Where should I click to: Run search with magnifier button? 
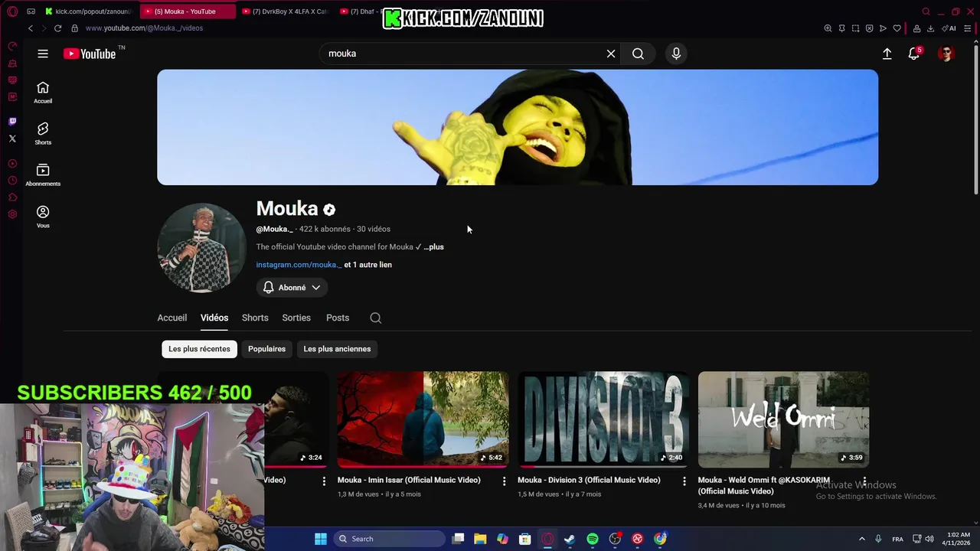point(638,54)
